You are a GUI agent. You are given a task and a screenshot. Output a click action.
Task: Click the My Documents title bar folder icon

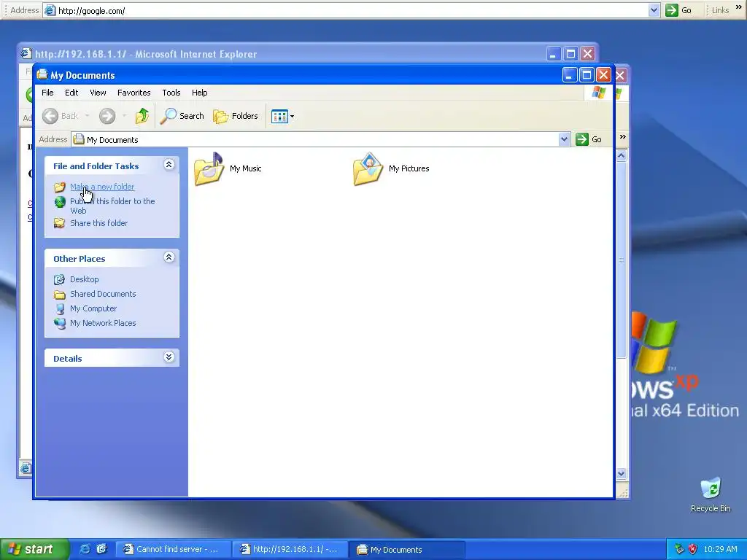[x=42, y=74]
